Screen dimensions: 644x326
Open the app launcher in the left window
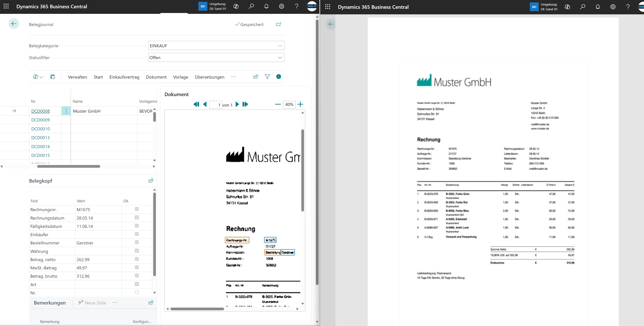[x=6, y=6]
